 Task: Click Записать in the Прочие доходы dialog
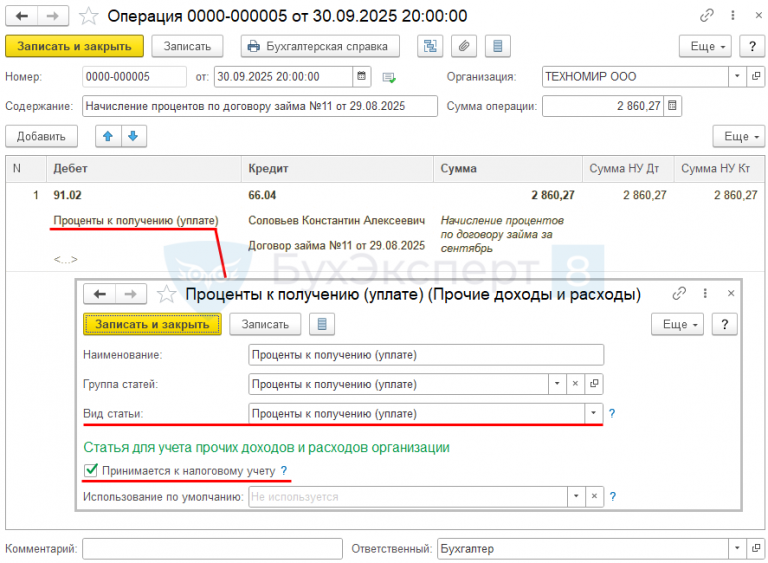point(265,324)
